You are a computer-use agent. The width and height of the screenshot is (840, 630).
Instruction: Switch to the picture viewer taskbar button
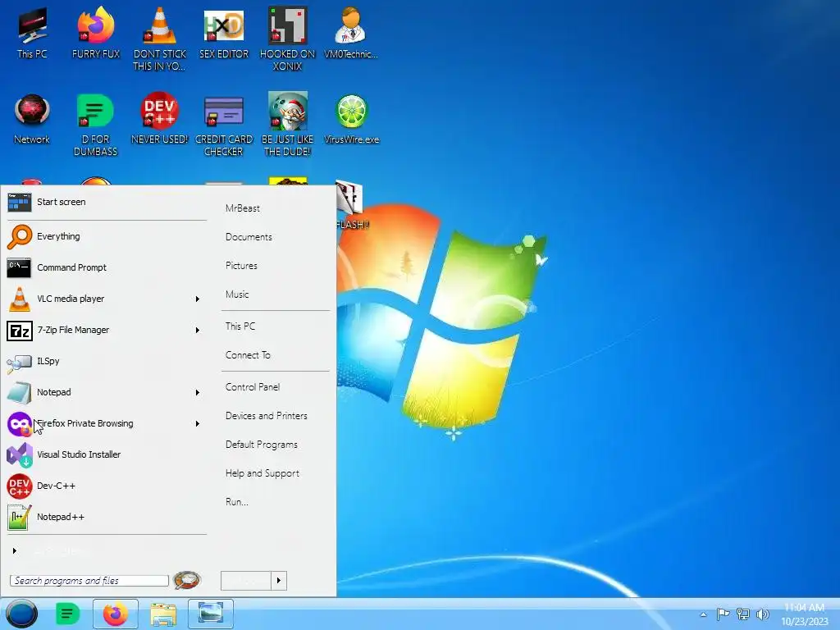tap(211, 614)
